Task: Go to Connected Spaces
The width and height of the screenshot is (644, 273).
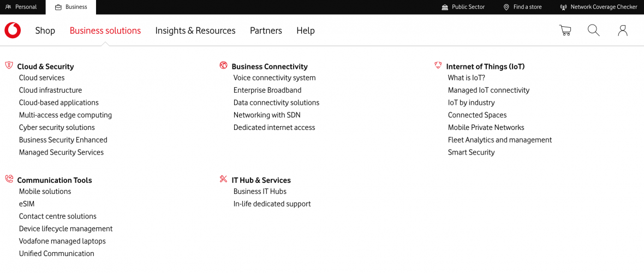Action: click(477, 115)
